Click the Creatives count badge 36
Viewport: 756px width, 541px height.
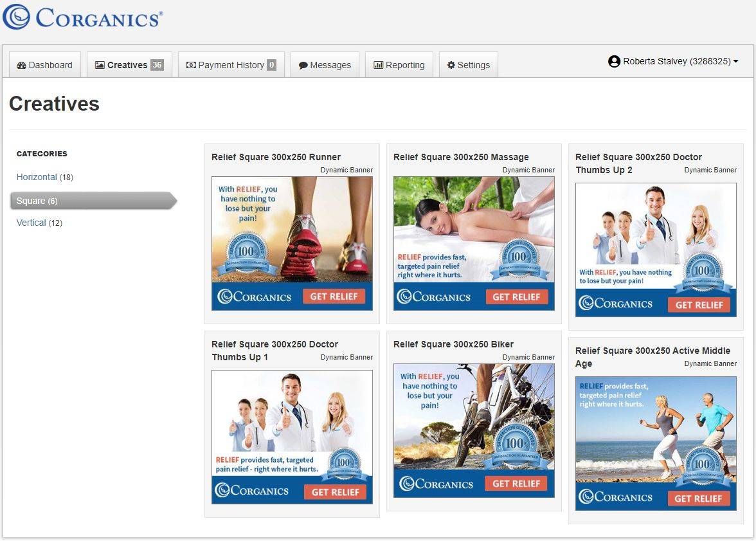[x=157, y=65]
